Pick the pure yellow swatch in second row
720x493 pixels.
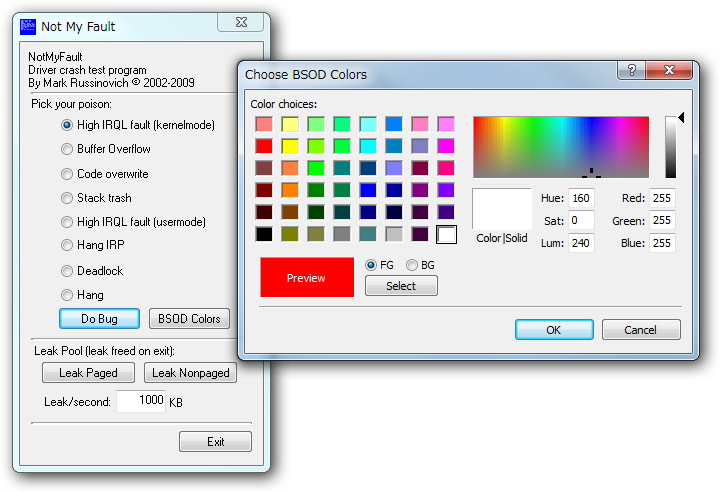coord(290,146)
